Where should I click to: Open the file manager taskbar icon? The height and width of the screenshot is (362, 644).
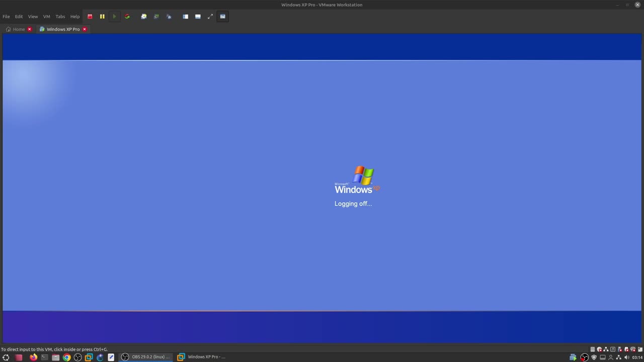point(56,357)
